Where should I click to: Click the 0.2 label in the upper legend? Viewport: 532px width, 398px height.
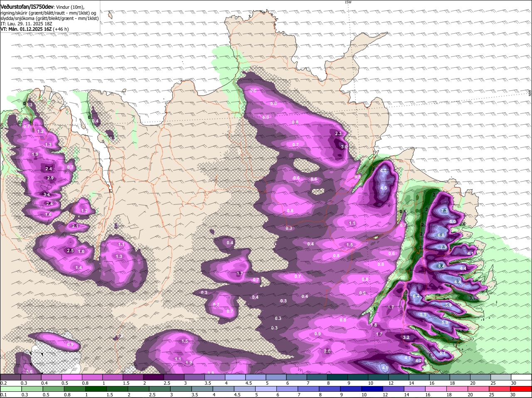click(3, 383)
